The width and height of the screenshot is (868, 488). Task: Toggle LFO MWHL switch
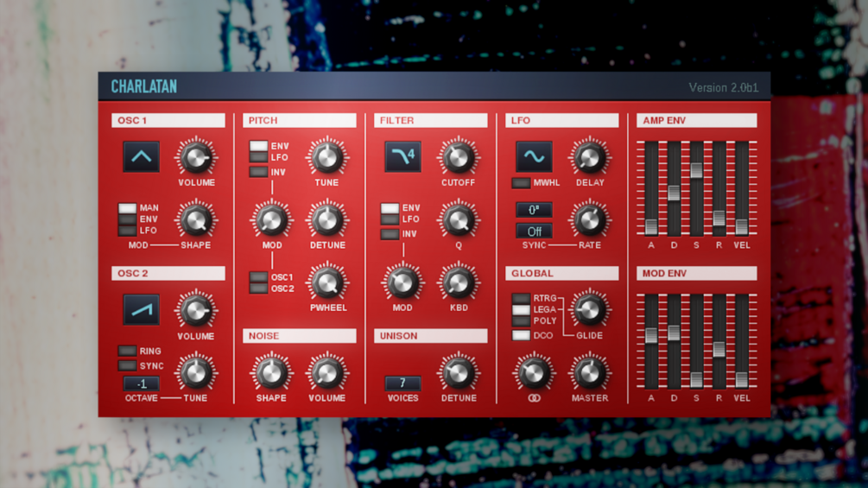(521, 182)
